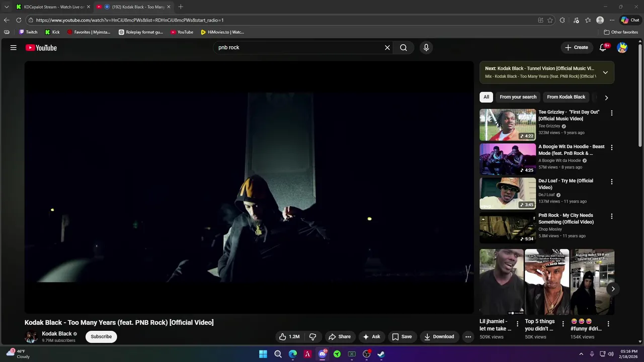Open the Lil jhamiel short thumbnail
The image size is (644, 362).
[502, 282]
